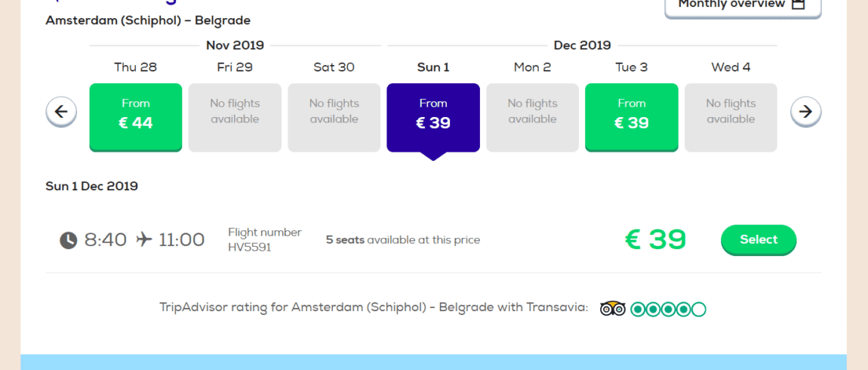The width and height of the screenshot is (868, 370).
Task: Click the previous dates left arrow
Action: click(61, 112)
